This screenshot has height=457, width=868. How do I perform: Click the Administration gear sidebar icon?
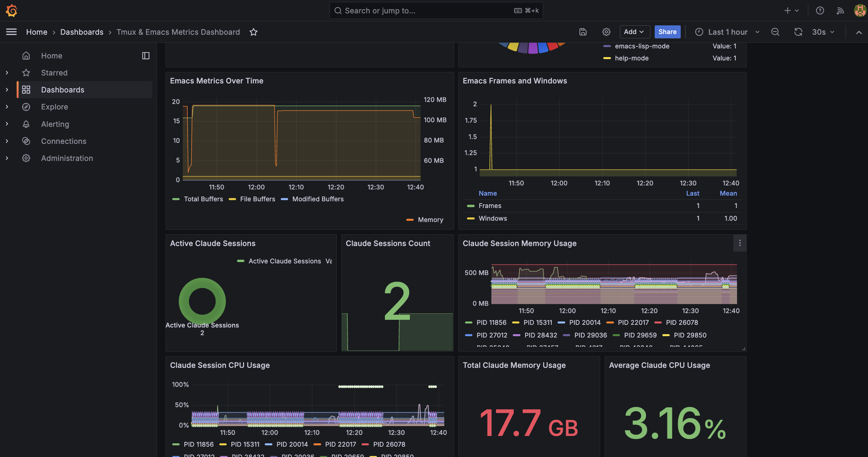(26, 158)
